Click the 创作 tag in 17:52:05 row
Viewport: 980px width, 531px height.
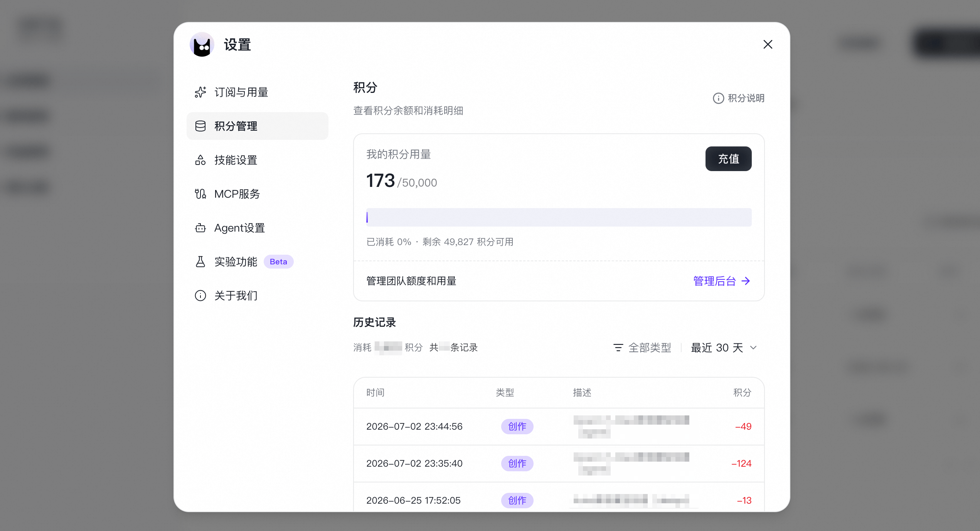pos(517,501)
